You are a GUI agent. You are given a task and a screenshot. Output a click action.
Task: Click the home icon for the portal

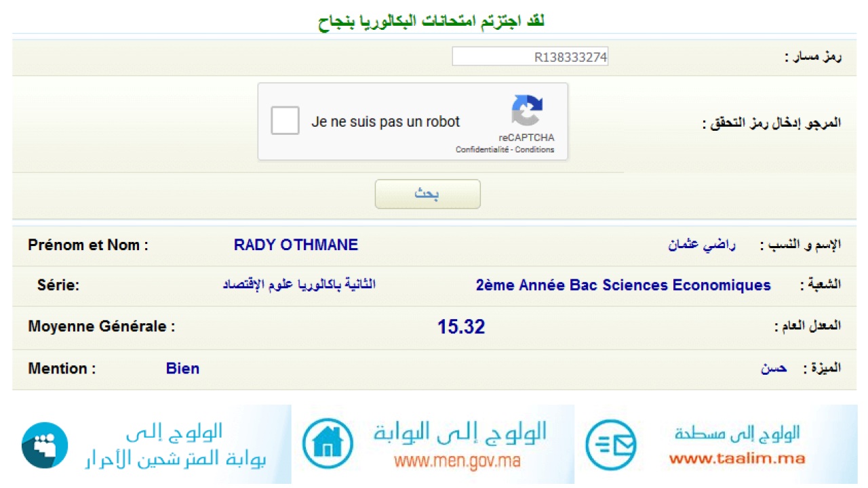pos(328,444)
